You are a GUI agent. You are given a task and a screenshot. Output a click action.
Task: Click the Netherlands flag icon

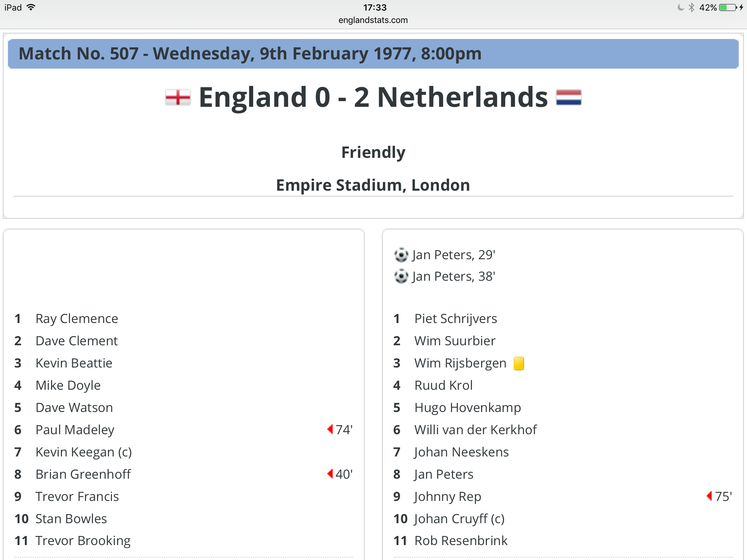click(569, 97)
